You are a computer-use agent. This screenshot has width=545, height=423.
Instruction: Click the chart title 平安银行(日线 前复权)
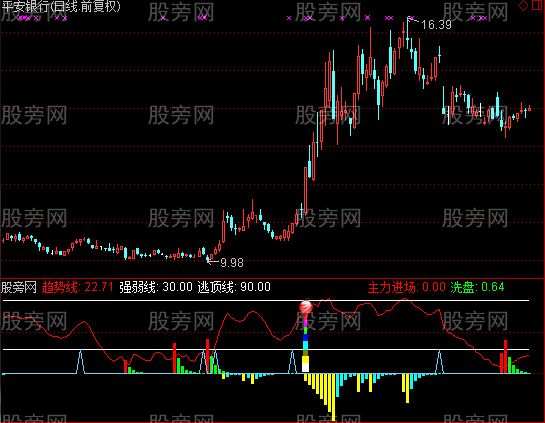click(x=61, y=6)
